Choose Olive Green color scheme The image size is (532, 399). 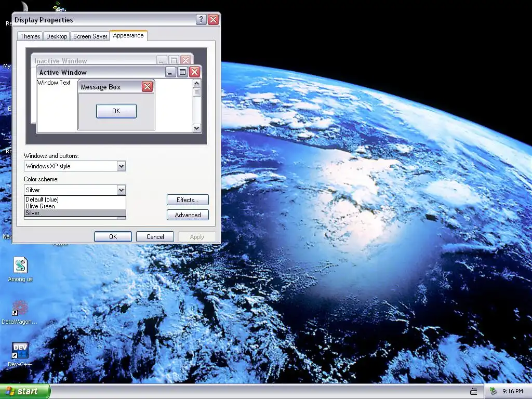pos(75,206)
